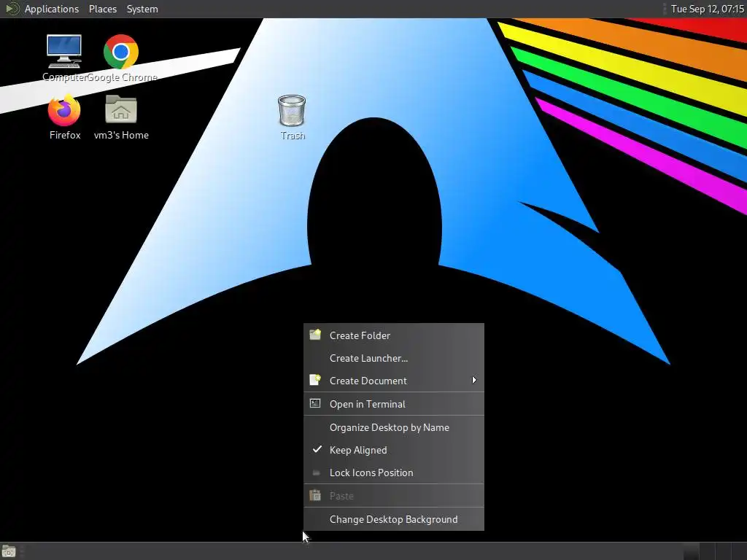The width and height of the screenshot is (747, 560).
Task: Pick Organize Desktop by Name
Action: click(x=393, y=427)
